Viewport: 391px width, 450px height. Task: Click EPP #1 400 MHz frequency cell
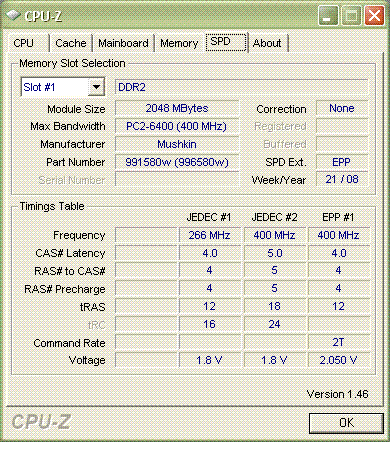pos(339,235)
